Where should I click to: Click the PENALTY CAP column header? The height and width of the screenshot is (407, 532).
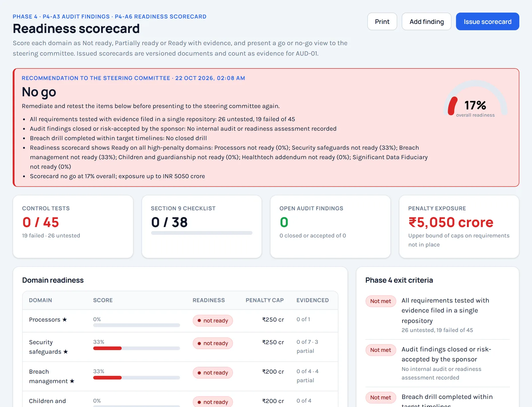coord(264,300)
